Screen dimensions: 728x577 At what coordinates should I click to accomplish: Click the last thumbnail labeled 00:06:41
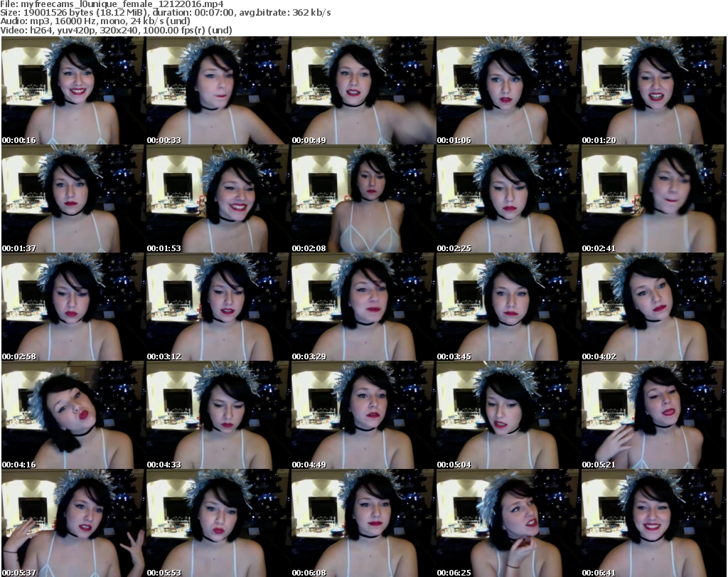(x=653, y=523)
